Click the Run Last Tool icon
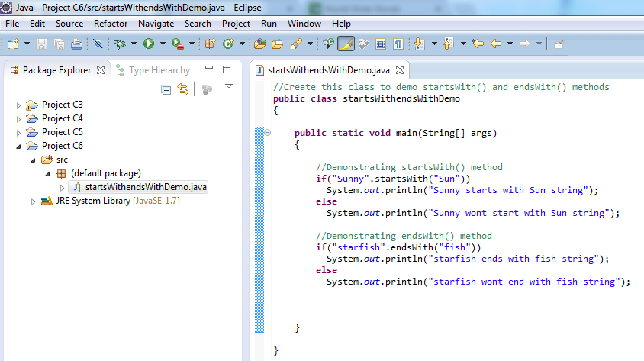The image size is (644, 361). click(x=178, y=44)
